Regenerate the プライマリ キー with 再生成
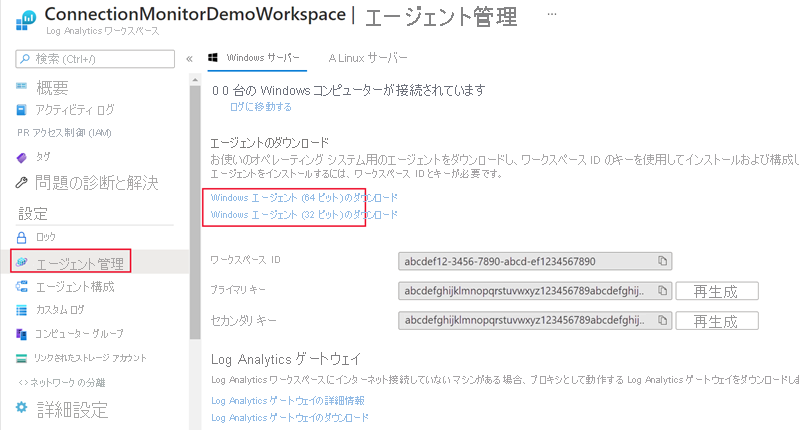 click(716, 291)
